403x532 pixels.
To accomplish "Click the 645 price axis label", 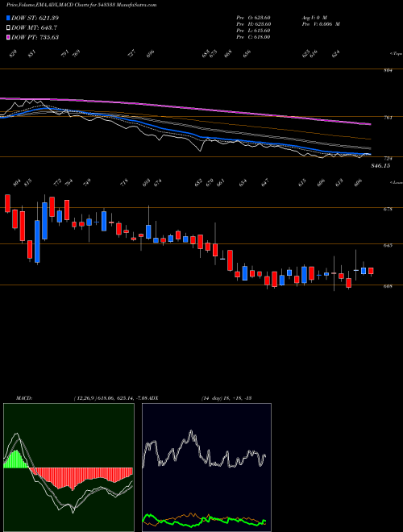I will [x=388, y=245].
